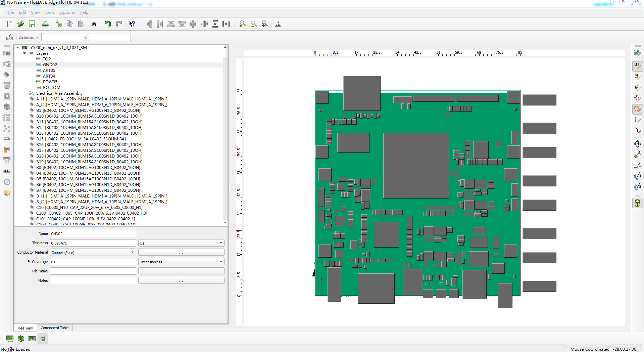Screen dimensions: 644x352
Task: Collapse the Layers tree node
Action: click(24, 53)
